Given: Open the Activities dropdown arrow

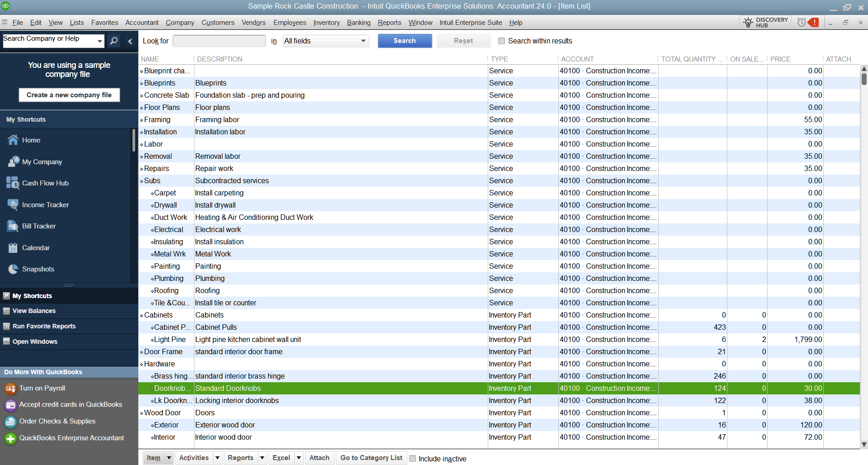Looking at the screenshot, I should [217, 458].
